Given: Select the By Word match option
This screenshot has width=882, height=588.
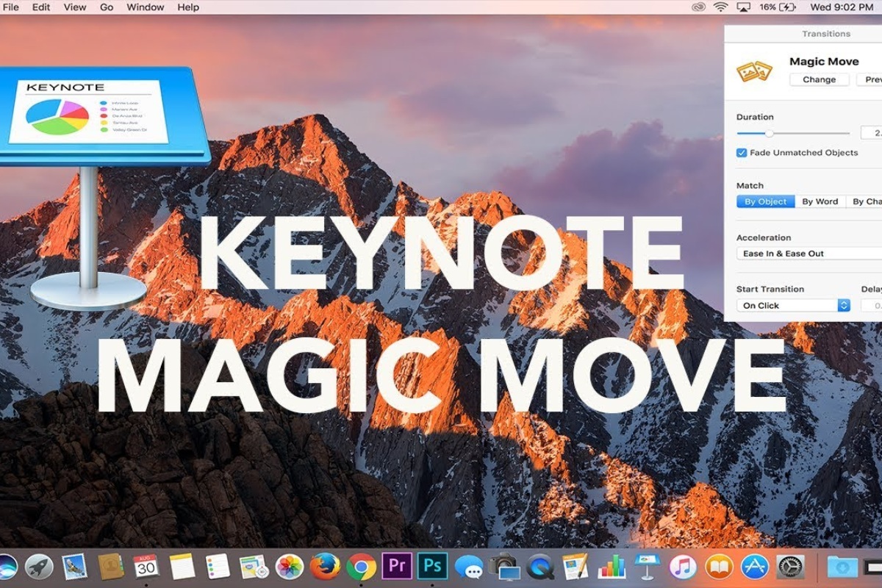Looking at the screenshot, I should pyautogui.click(x=819, y=201).
